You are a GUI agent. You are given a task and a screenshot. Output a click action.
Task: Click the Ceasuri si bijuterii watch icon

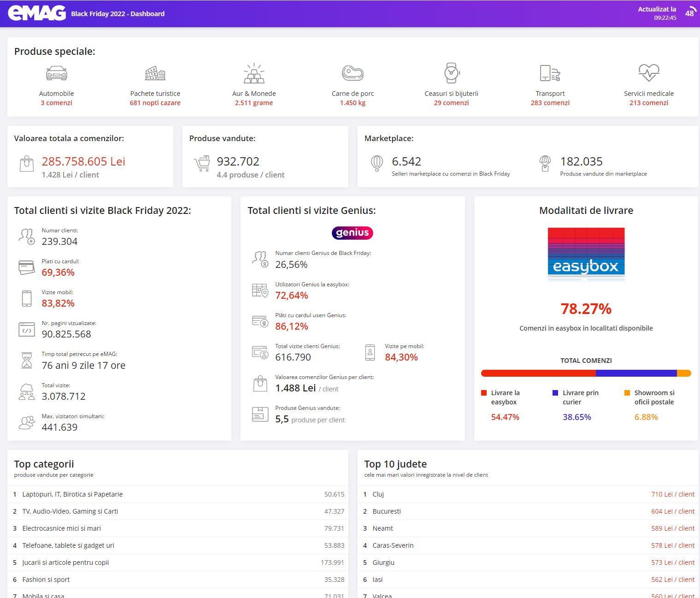(452, 73)
